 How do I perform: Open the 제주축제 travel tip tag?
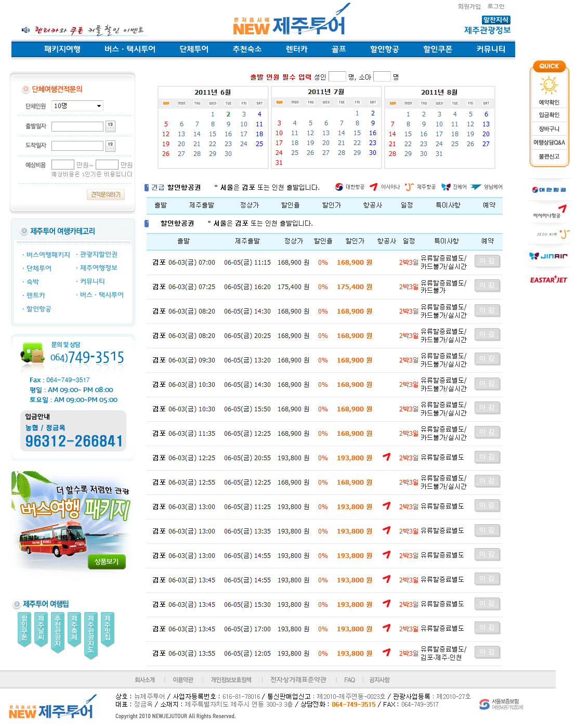coord(74,630)
